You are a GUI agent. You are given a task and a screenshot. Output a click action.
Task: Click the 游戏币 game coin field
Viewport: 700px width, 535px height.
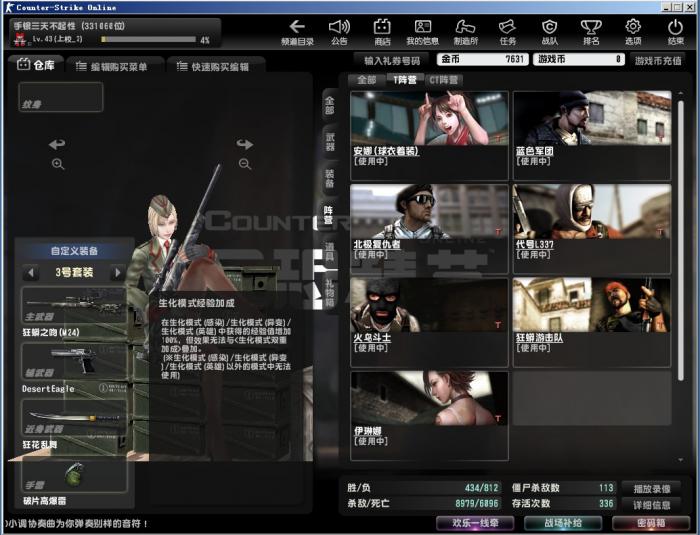click(579, 59)
